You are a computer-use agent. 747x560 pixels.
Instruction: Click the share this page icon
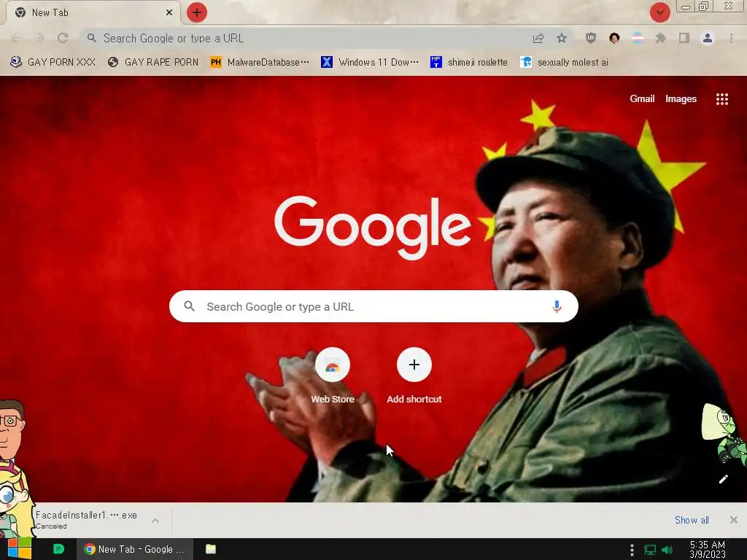538,38
